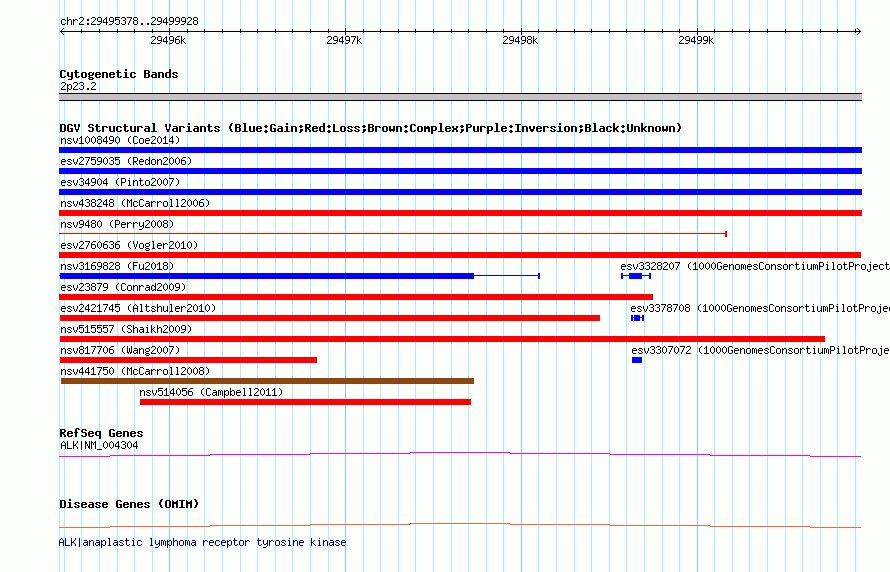
Task: Click the thin nsv9480 (Perry2008) red line
Action: point(393,234)
